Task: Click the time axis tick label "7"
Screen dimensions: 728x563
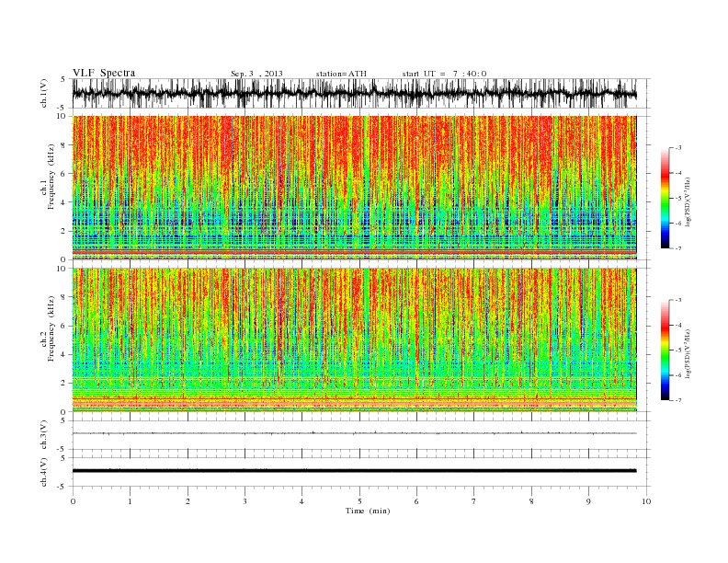Action: [474, 501]
